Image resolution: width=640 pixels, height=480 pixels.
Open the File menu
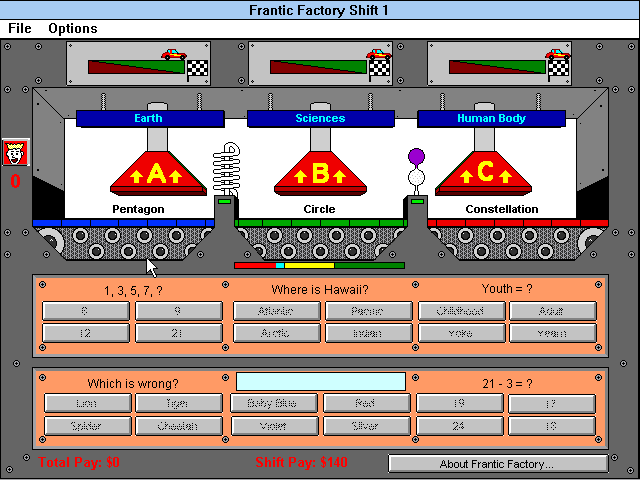pos(20,29)
